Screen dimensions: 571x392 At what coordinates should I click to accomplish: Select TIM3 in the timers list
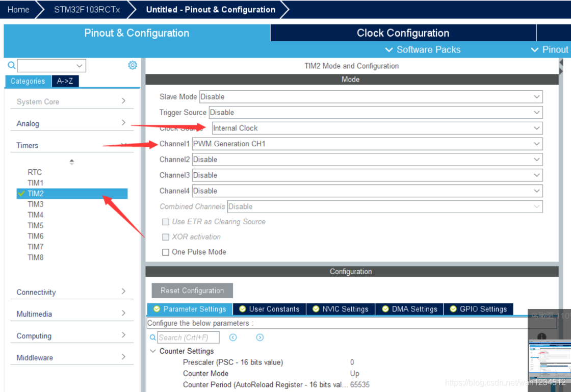pyautogui.click(x=36, y=204)
